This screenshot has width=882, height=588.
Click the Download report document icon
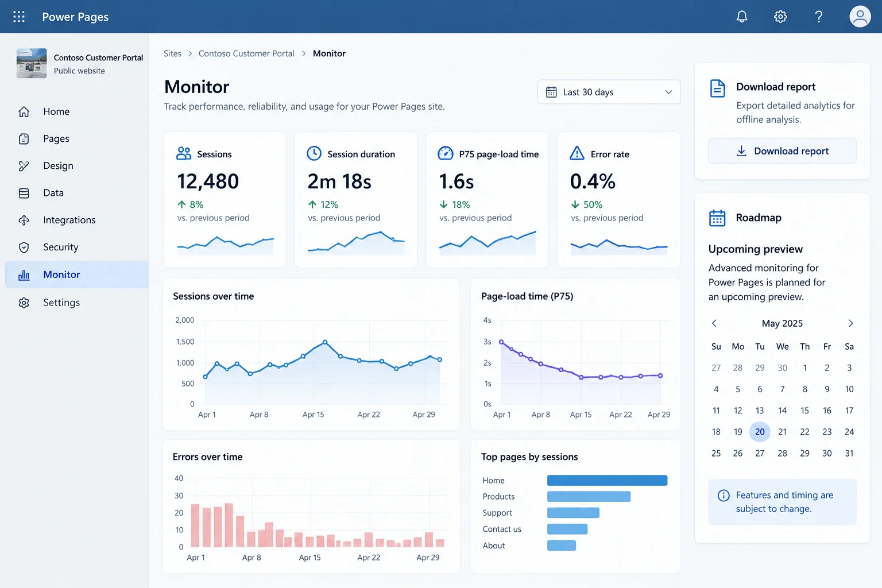(718, 88)
